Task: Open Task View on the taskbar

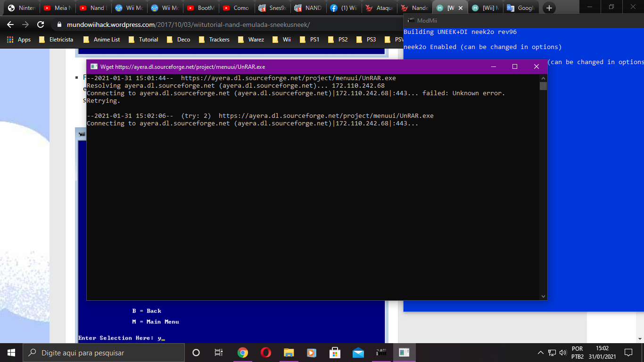Action: click(x=219, y=353)
